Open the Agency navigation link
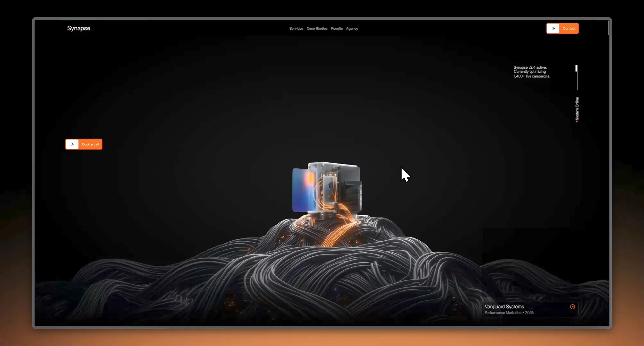 (352, 29)
